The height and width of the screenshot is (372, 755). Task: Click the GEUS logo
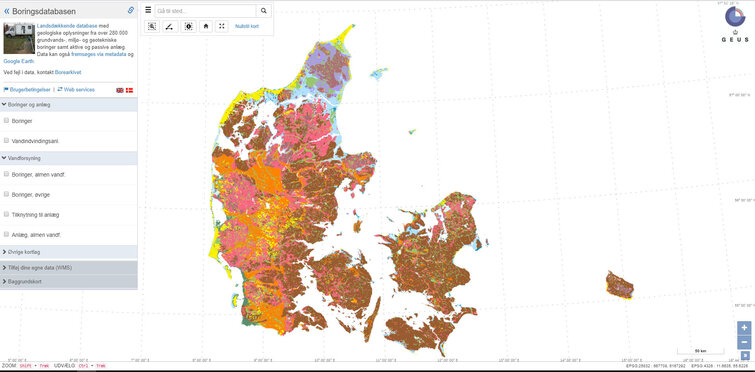[x=735, y=23]
